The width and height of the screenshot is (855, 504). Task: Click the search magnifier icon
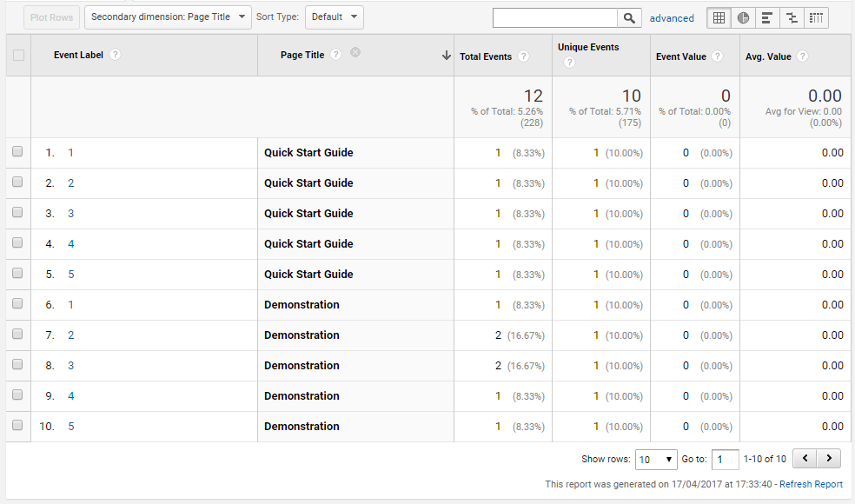click(x=629, y=17)
